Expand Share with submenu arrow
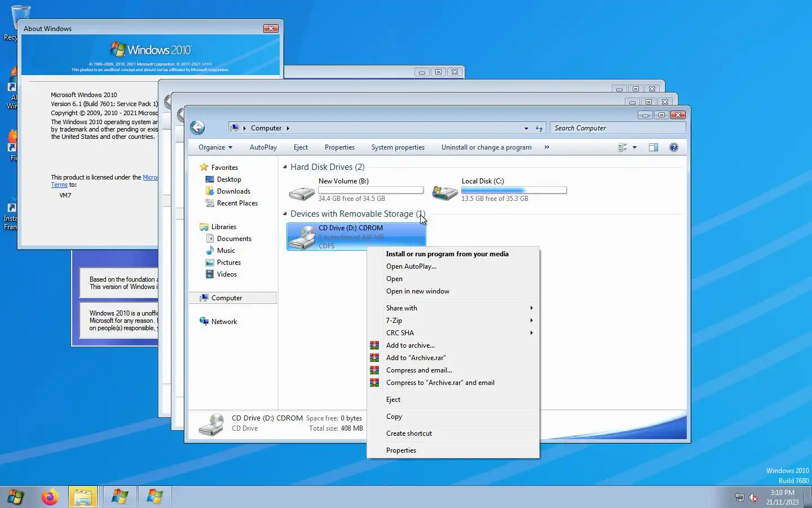 (531, 308)
